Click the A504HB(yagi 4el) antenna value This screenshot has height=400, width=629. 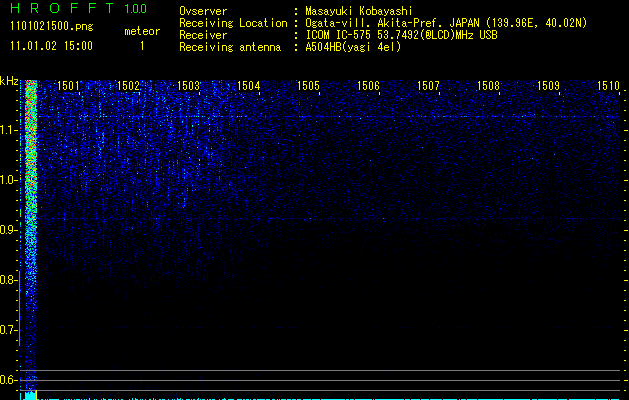tap(353, 47)
